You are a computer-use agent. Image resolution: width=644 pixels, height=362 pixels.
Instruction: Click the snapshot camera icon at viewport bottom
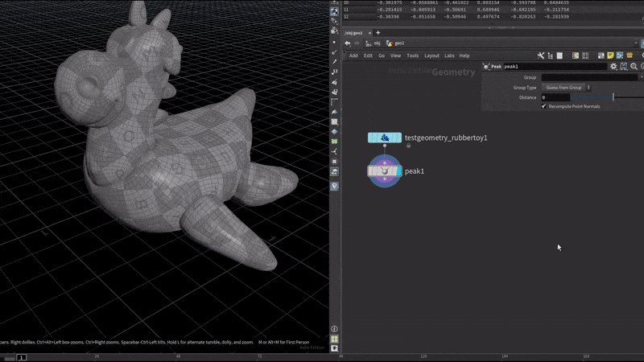pyautogui.click(x=334, y=348)
